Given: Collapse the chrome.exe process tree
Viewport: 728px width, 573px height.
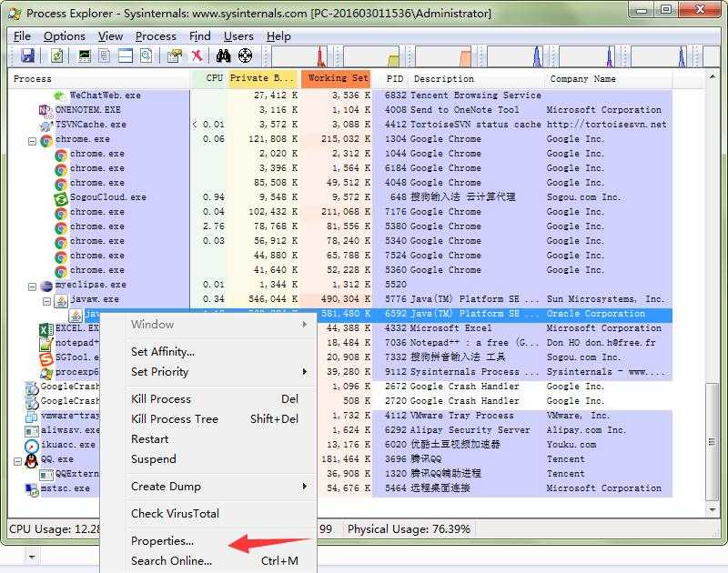Looking at the screenshot, I should point(32,141).
